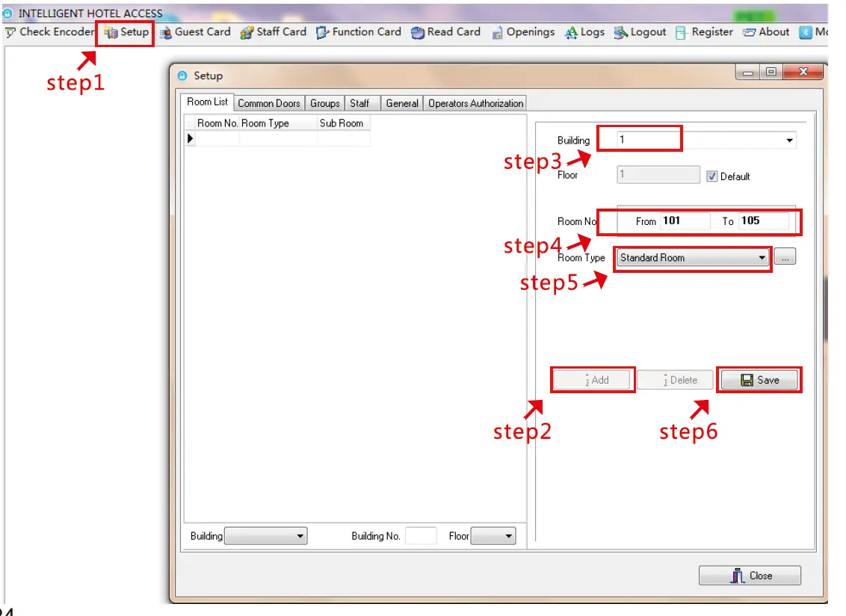Click the Openings toolbar icon
Image resolution: width=846 pixels, height=616 pixels.
click(x=497, y=33)
